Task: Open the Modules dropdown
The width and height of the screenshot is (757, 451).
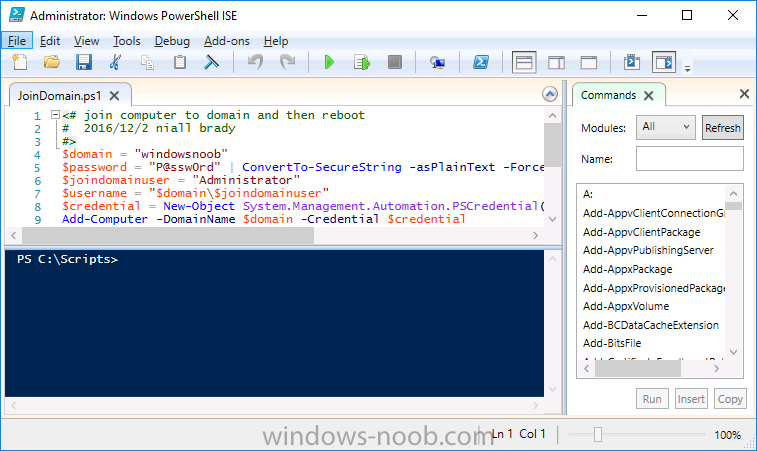Action: click(x=665, y=127)
